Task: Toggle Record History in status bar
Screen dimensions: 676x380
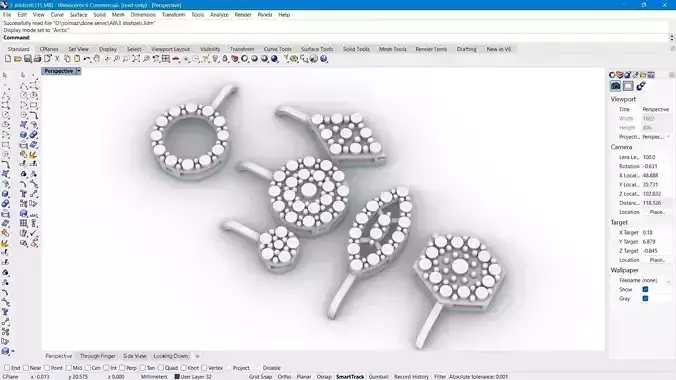Action: tap(411, 377)
